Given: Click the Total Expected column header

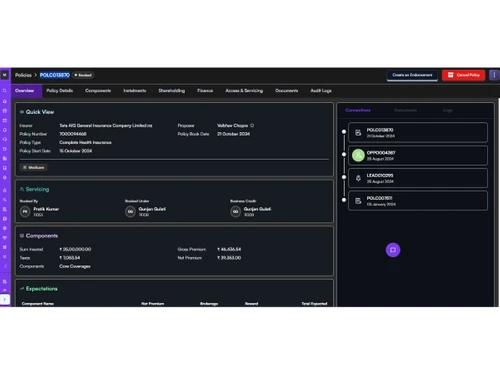Looking at the screenshot, I should click(x=314, y=304).
